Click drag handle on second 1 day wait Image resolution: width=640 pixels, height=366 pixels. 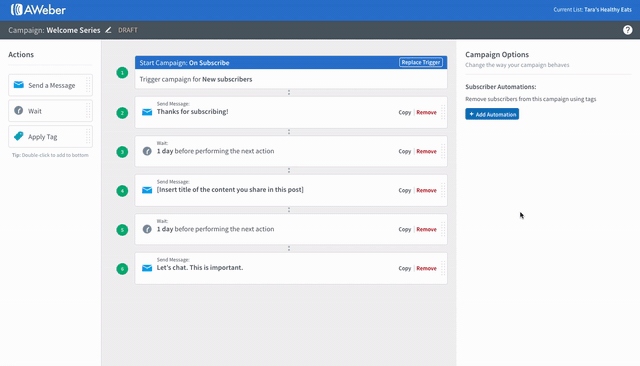pyautogui.click(x=443, y=229)
